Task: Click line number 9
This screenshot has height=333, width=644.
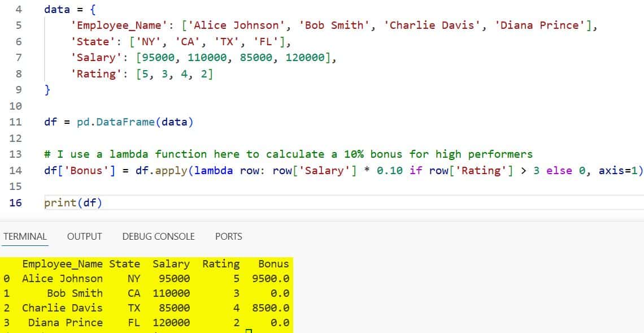Action: pyautogui.click(x=19, y=90)
